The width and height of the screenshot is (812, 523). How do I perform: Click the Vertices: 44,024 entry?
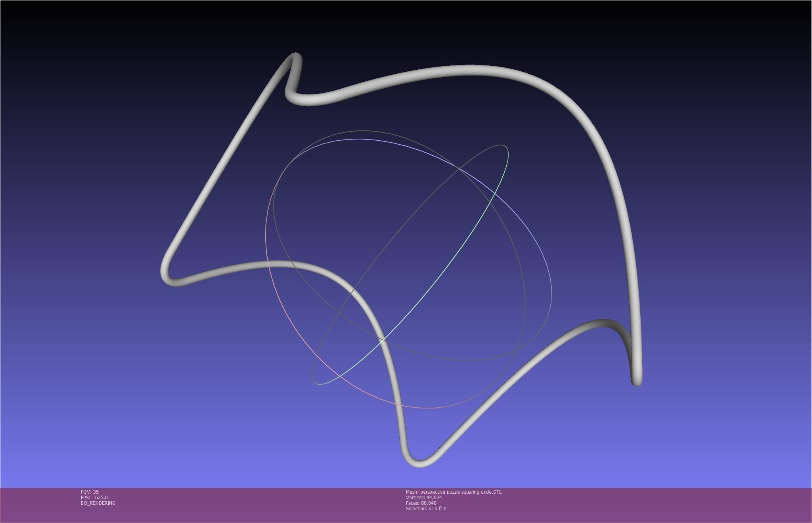(x=424, y=497)
